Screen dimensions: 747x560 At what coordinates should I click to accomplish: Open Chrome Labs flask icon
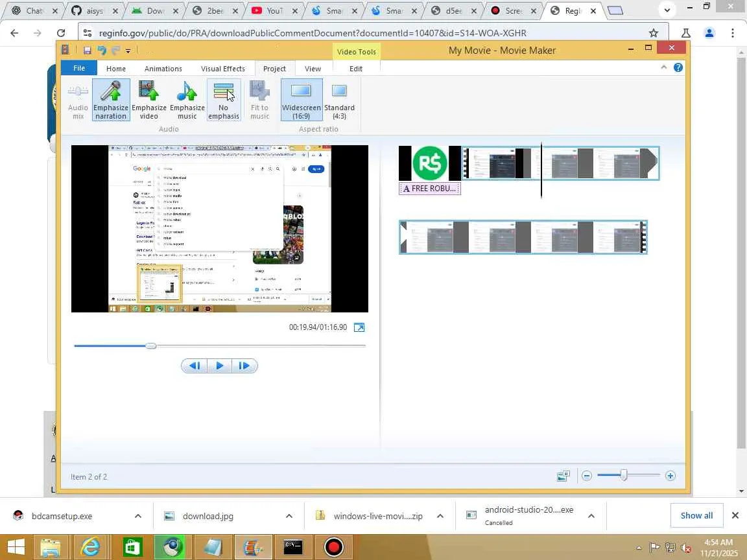point(686,33)
